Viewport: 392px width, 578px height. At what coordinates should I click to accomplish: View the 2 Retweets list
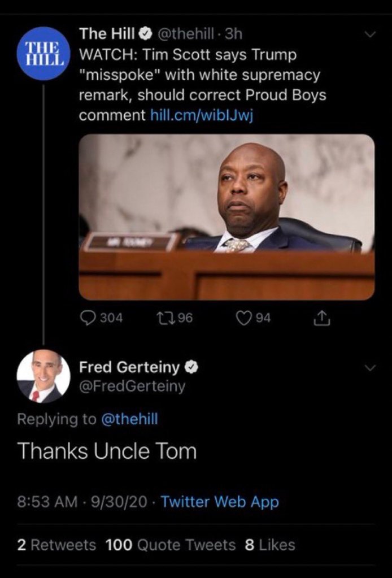point(56,545)
